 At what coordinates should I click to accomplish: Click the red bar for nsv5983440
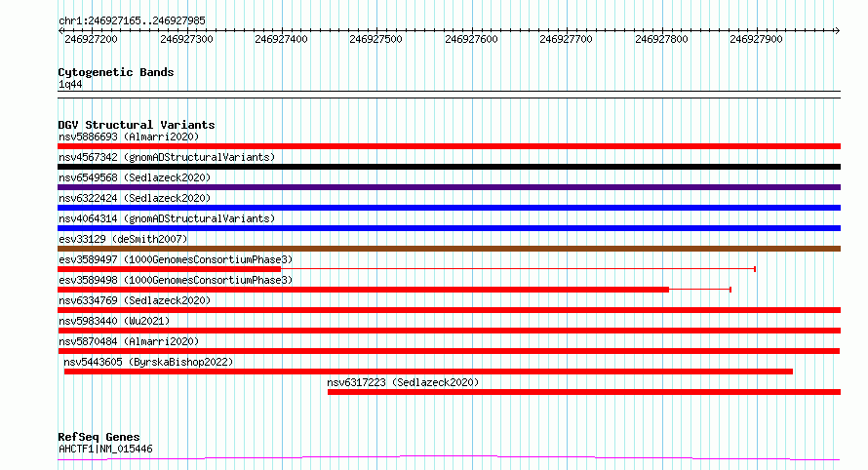click(449, 331)
